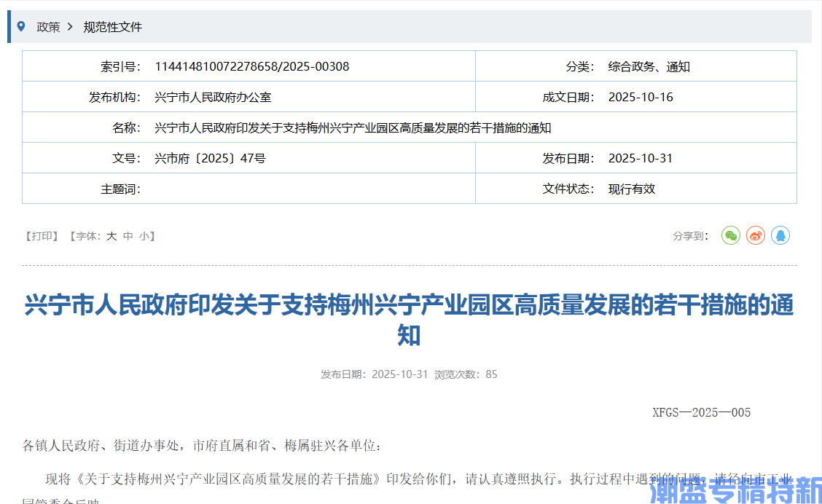Image resolution: width=822 pixels, height=504 pixels.
Task: Click the breadcrumb arrow separator after 政策
Action: (x=69, y=26)
